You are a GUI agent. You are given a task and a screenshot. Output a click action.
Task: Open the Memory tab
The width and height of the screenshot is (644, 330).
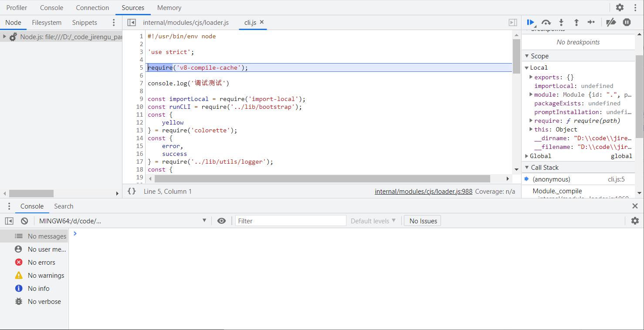click(169, 7)
